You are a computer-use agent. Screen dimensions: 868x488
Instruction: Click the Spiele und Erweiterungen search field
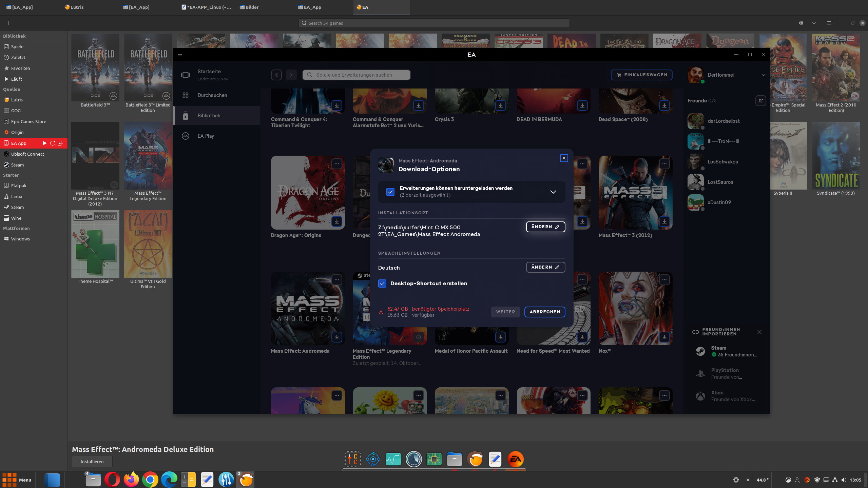pyautogui.click(x=356, y=75)
